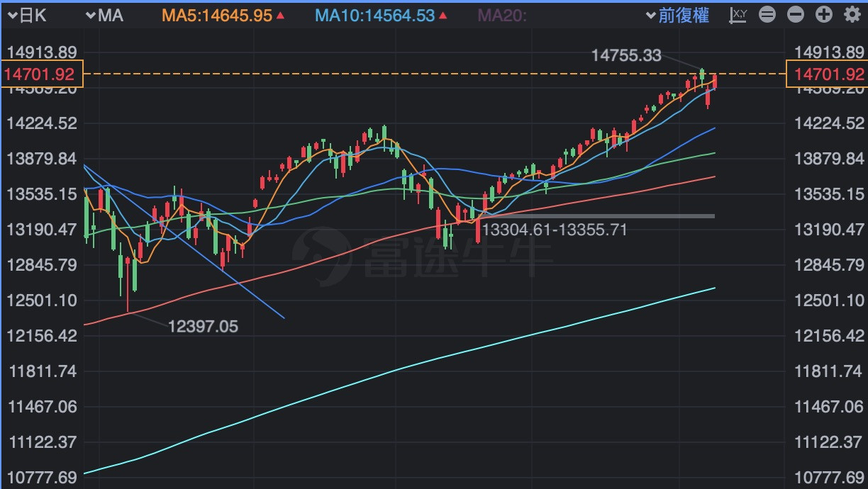Click right axis value 13879.84

(830, 159)
